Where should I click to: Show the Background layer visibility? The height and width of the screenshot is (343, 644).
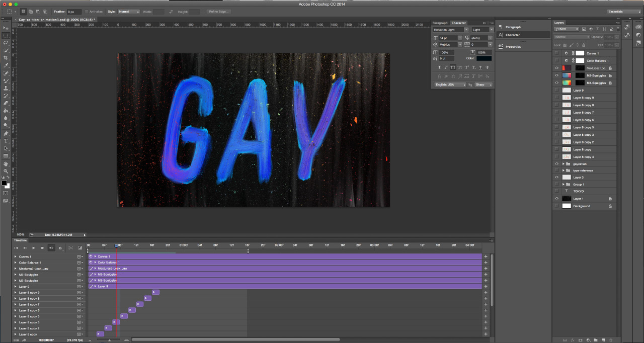point(556,206)
